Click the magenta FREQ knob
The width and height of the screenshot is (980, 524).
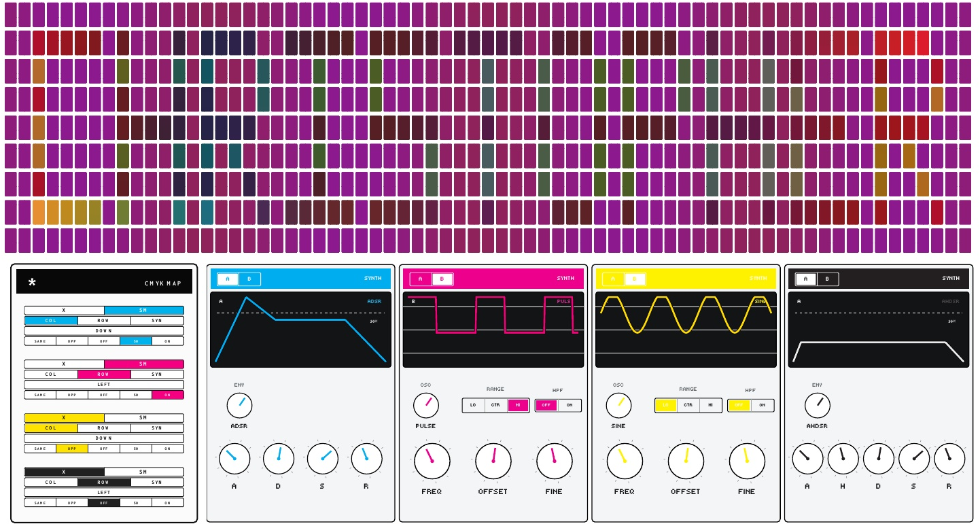pyautogui.click(x=432, y=461)
